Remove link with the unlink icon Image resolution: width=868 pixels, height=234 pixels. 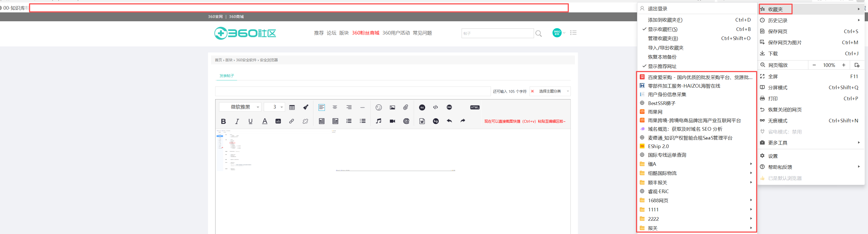(305, 121)
